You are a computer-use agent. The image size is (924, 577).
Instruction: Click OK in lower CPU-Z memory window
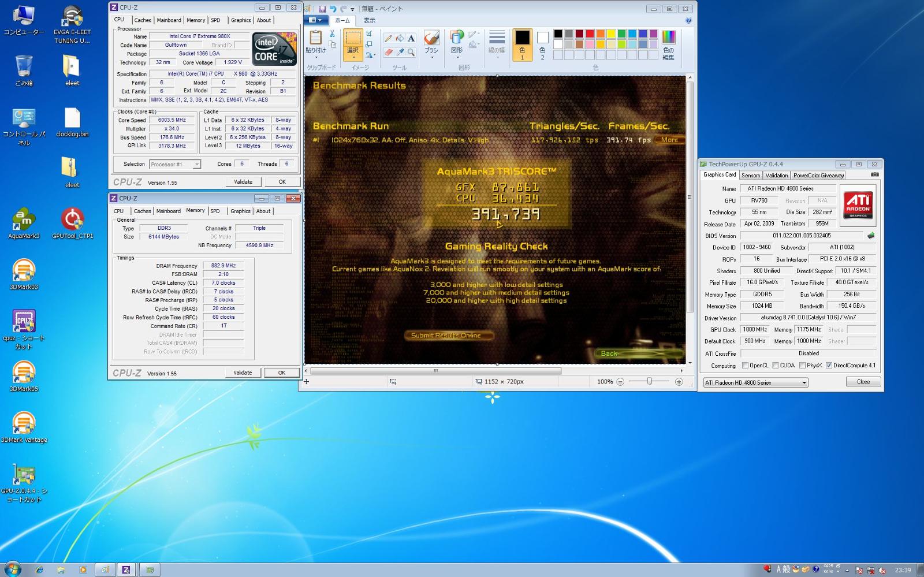pos(282,373)
